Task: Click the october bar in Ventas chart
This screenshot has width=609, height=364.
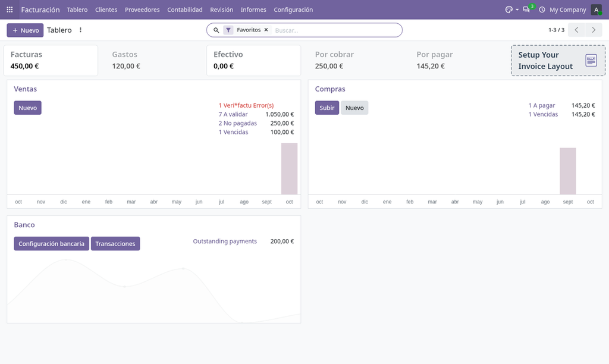Action: 290,168
